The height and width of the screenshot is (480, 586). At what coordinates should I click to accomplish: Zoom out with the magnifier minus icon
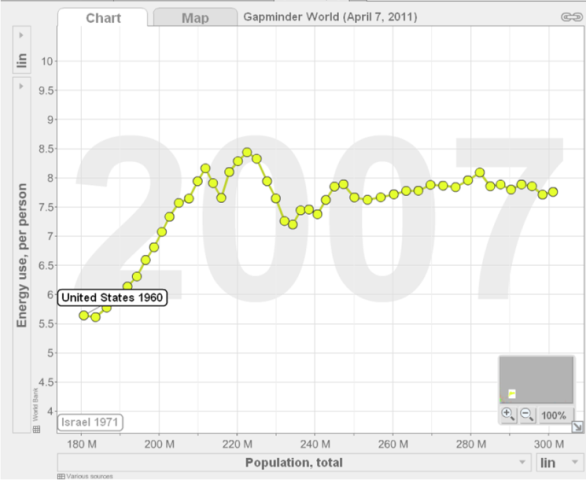tap(527, 414)
